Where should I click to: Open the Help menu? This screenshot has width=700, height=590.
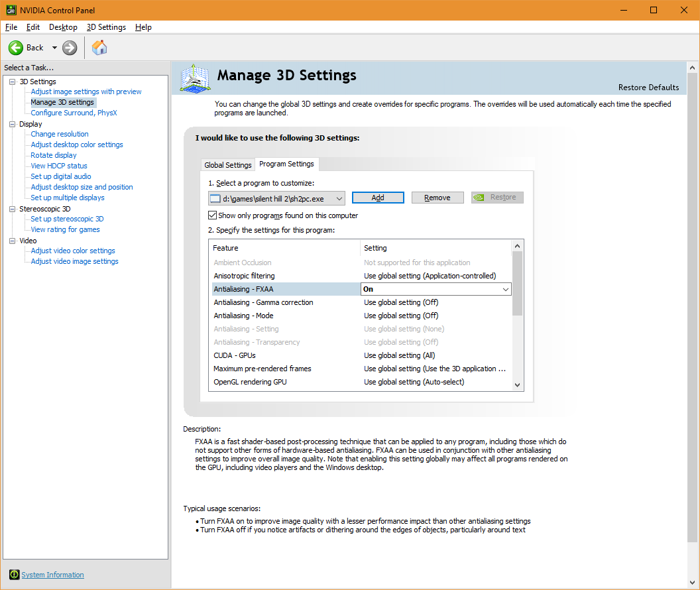coord(143,27)
